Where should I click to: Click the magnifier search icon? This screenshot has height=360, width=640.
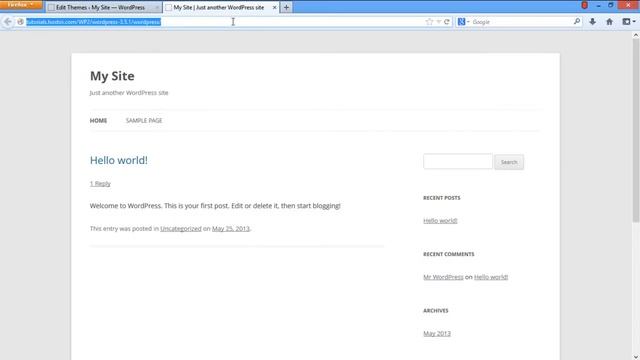[577, 21]
